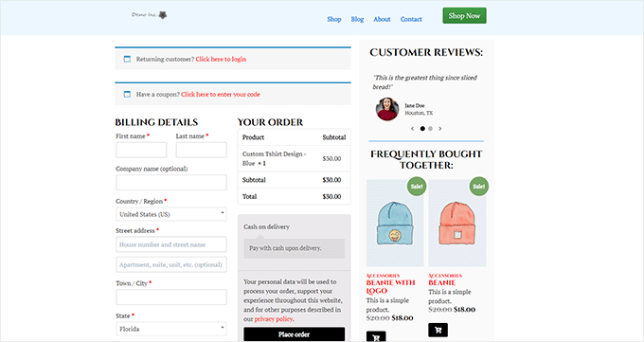Open the Beanie with Logo title link
Viewport: 644px width, 342px height.
(390, 287)
